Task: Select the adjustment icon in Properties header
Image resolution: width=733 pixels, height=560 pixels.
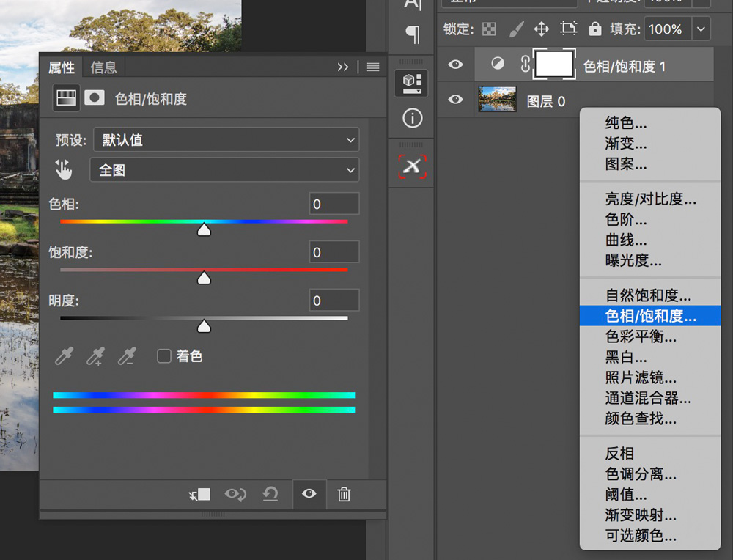Action: tap(66, 98)
